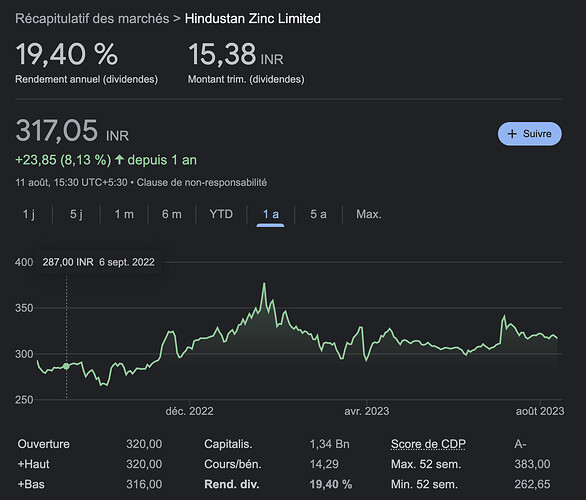Viewport: 586px width, 500px height.
Task: Click the +23,85 (8,13 %) change text
Action: [x=63, y=160]
